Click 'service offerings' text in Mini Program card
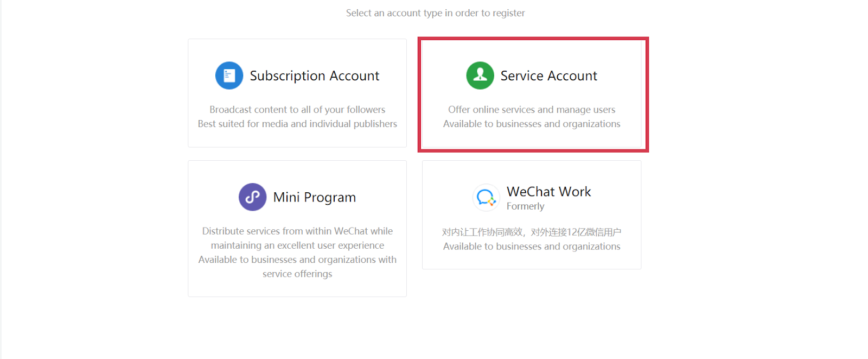The image size is (868, 359). coord(297,274)
